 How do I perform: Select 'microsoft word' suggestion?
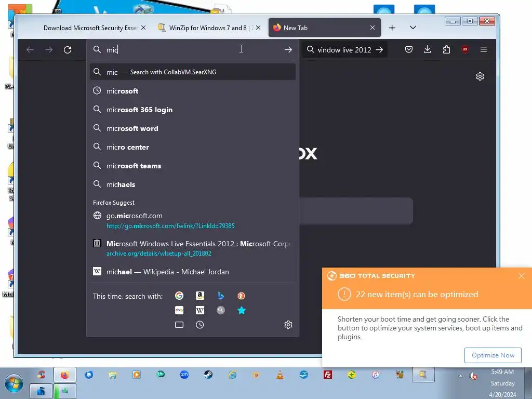[192, 128]
